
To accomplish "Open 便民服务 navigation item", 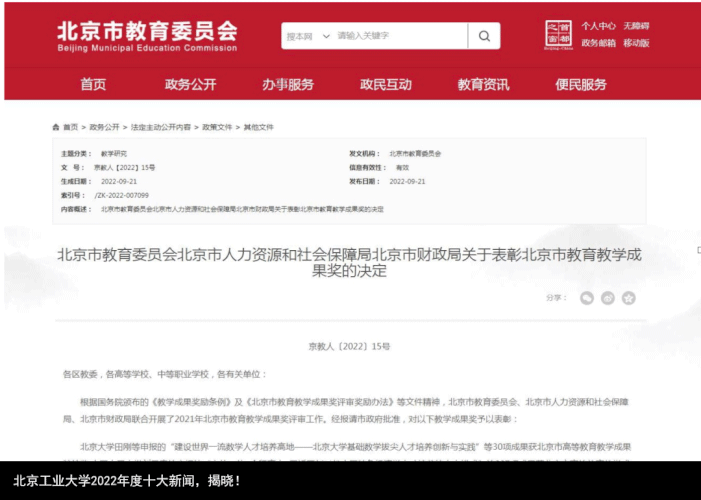I will [x=581, y=84].
